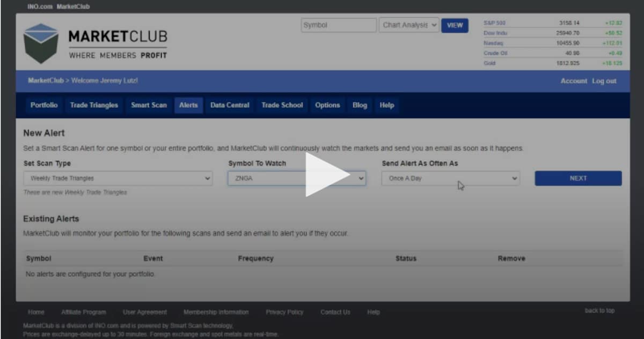Open the Account link
This screenshot has width=644, height=339.
(574, 81)
